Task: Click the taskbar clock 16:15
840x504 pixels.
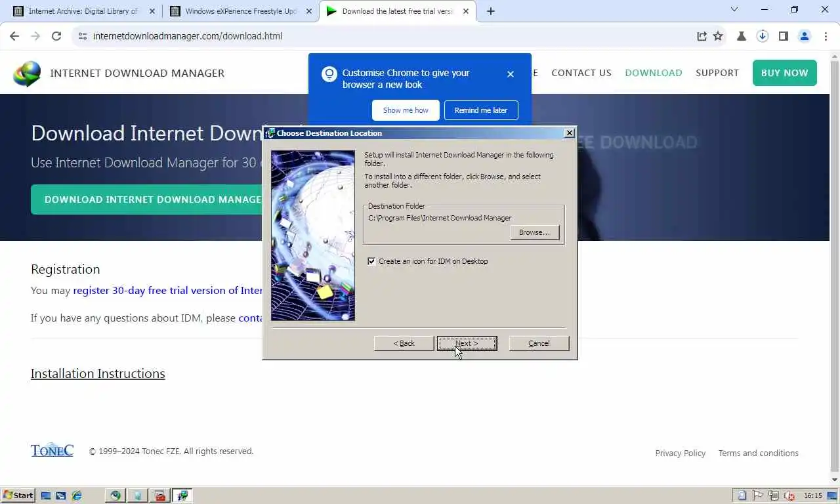Action: tap(813, 495)
